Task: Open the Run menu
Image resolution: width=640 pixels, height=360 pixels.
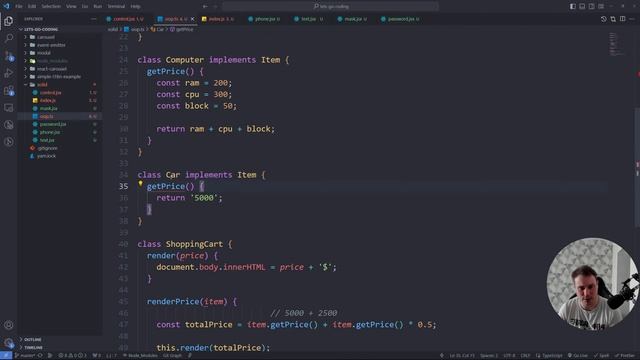Action: click(98, 7)
